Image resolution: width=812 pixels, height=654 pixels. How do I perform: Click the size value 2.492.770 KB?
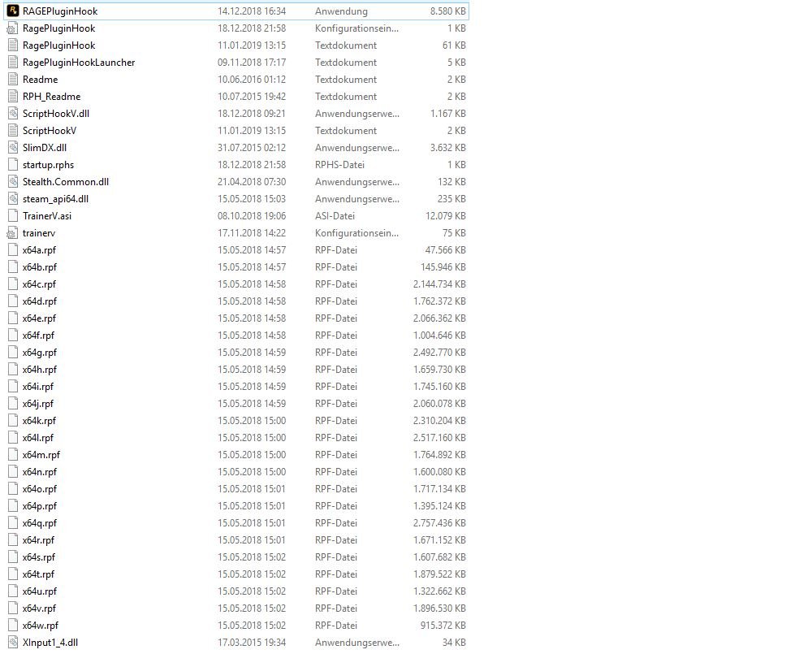click(439, 353)
